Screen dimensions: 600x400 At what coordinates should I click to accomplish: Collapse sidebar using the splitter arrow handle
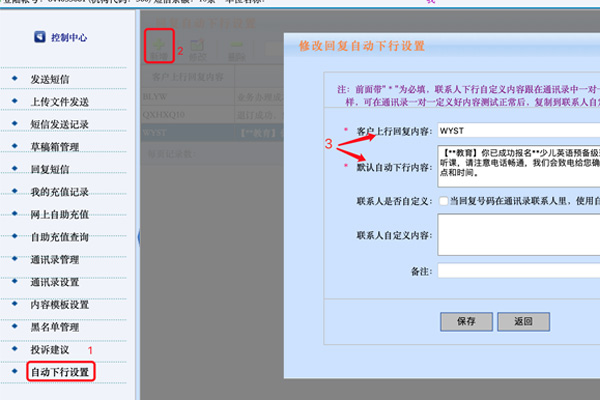139,237
